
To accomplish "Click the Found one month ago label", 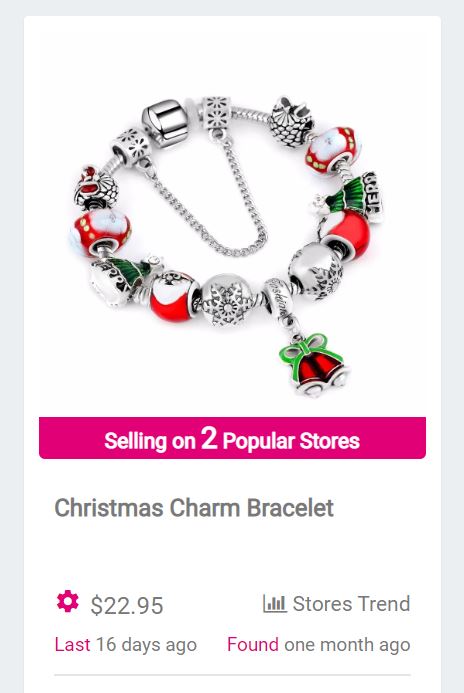I will [x=319, y=644].
